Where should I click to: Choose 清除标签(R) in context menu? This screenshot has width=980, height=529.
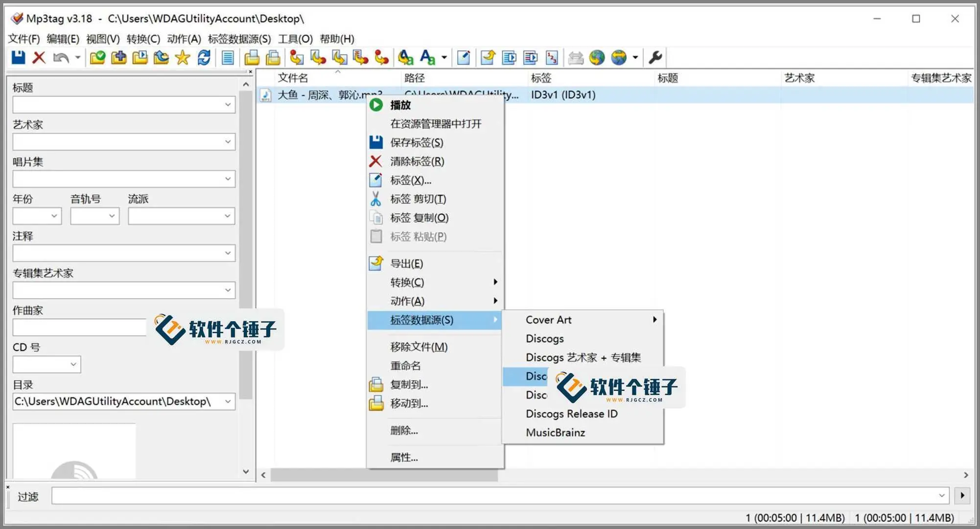(435, 161)
